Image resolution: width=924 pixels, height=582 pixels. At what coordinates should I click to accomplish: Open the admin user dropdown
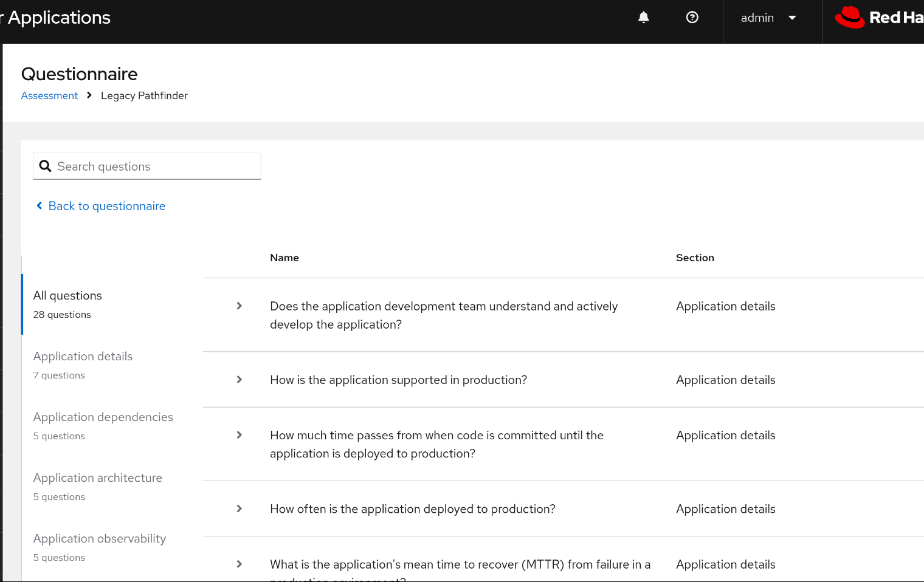coord(768,18)
